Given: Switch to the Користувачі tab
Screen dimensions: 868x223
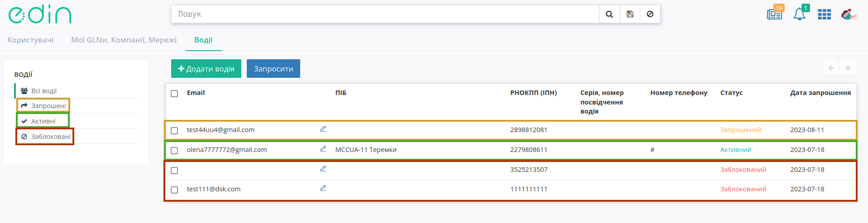Looking at the screenshot, I should pyautogui.click(x=30, y=40).
